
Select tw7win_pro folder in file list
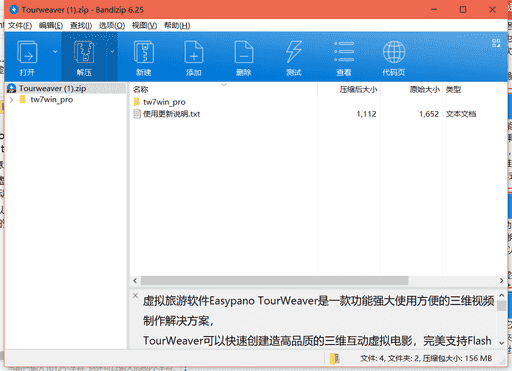tap(164, 102)
